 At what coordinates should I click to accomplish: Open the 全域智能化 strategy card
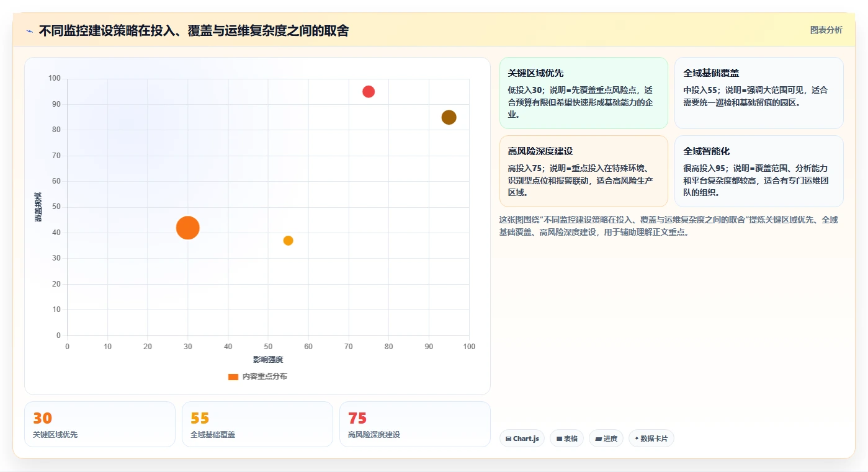(x=759, y=171)
